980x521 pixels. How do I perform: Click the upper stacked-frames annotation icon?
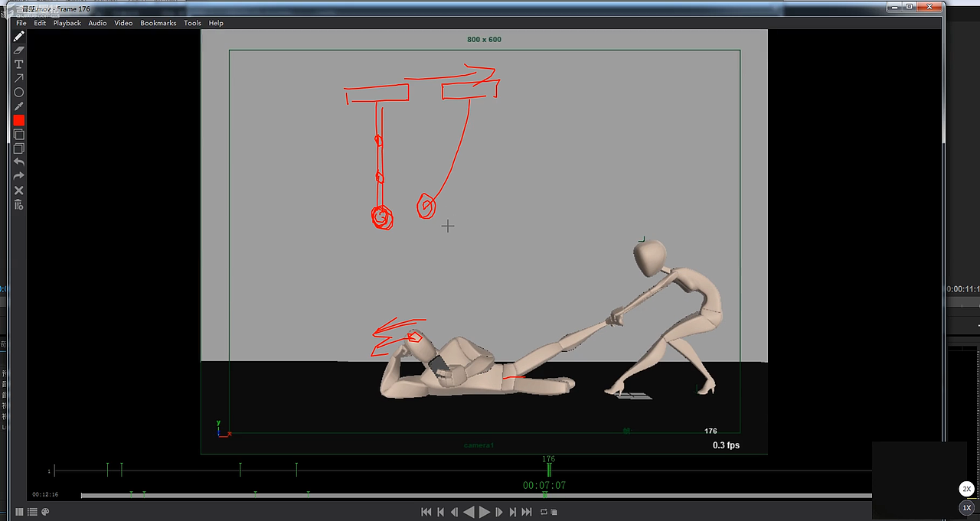(x=19, y=135)
